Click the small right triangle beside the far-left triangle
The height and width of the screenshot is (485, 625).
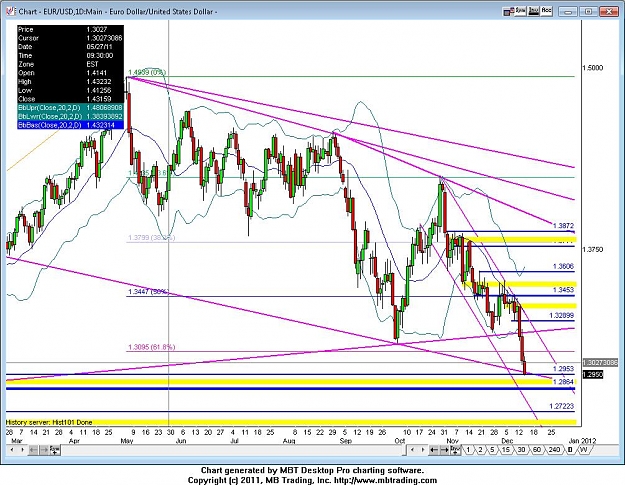[22, 450]
